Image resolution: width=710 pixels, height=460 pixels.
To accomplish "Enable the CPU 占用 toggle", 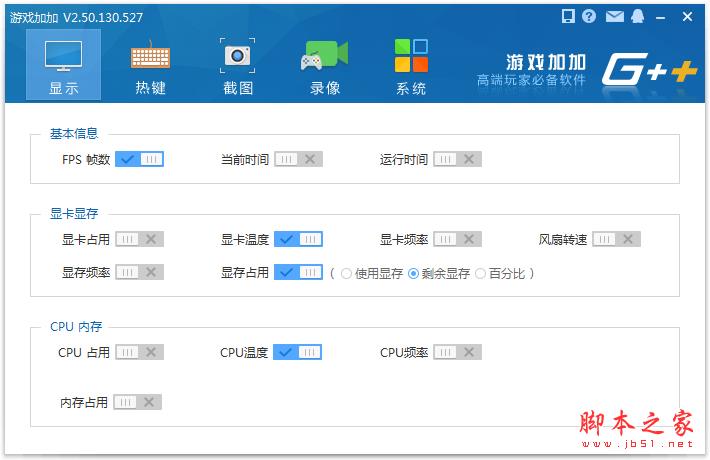I will point(139,352).
